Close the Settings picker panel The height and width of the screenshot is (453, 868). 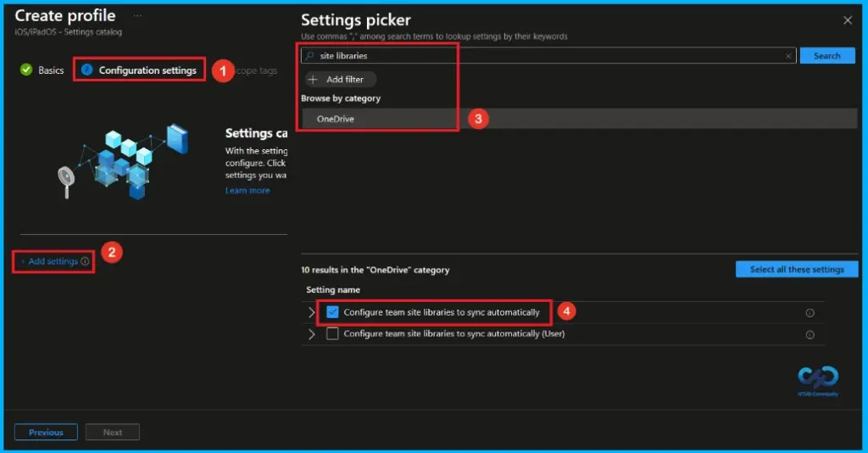point(848,20)
